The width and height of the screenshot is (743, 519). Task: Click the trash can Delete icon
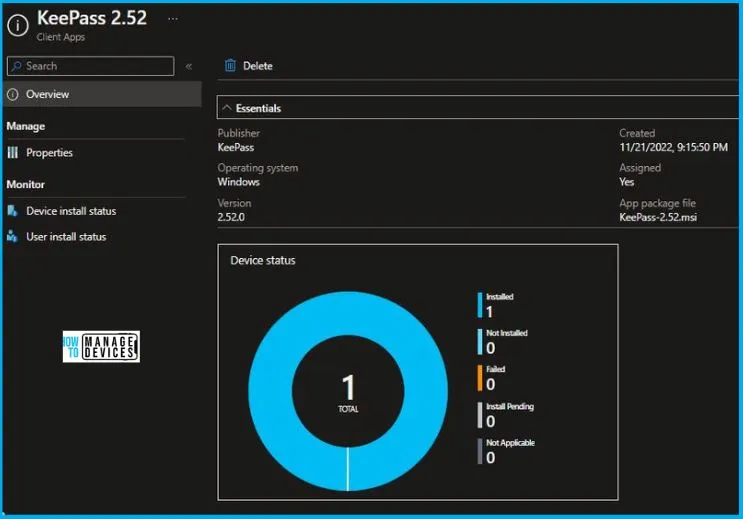click(230, 65)
